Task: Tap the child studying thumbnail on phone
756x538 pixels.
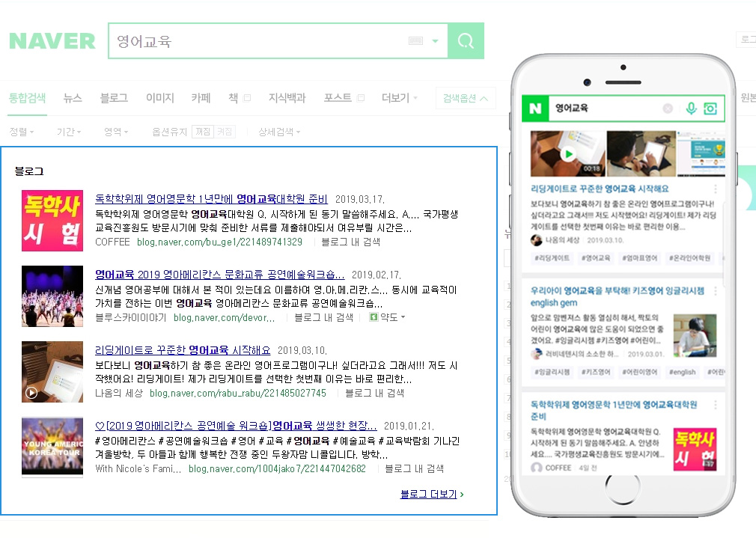Action: [695, 335]
